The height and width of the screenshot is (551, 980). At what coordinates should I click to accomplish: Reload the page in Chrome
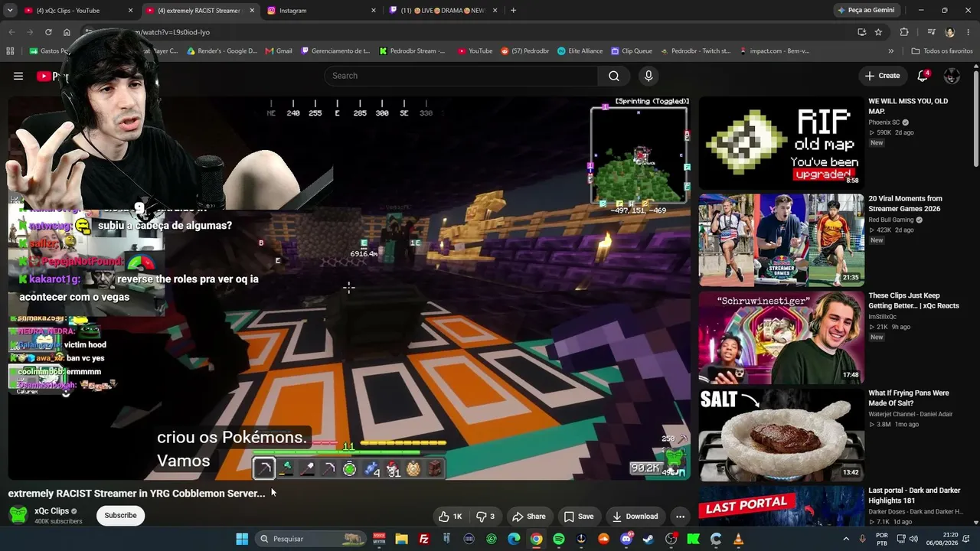coord(48,32)
